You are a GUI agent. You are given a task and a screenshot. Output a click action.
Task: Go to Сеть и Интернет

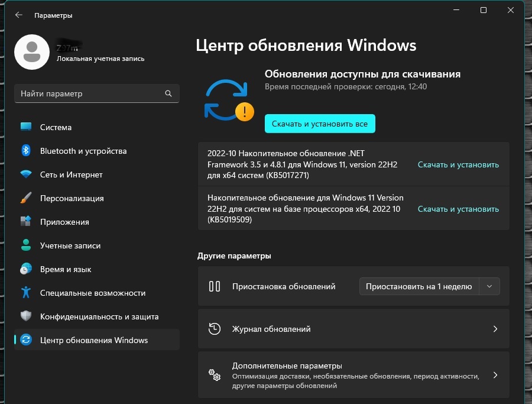(97, 174)
